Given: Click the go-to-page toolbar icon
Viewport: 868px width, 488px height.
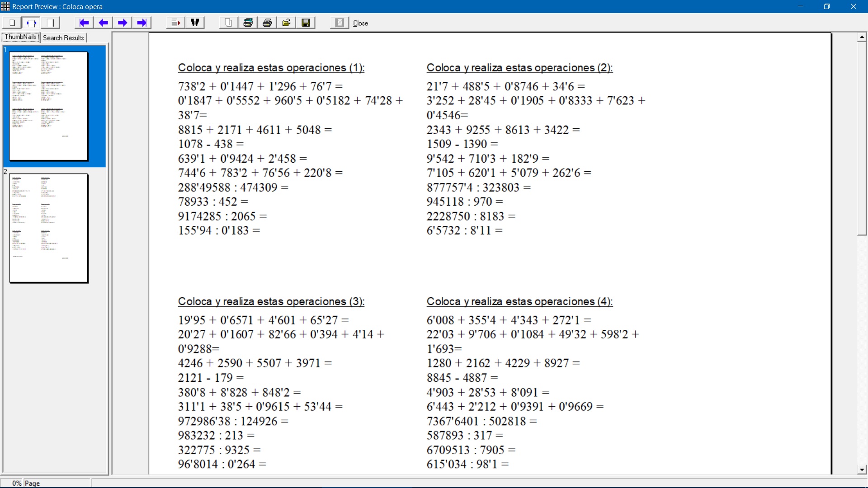Looking at the screenshot, I should click(175, 23).
